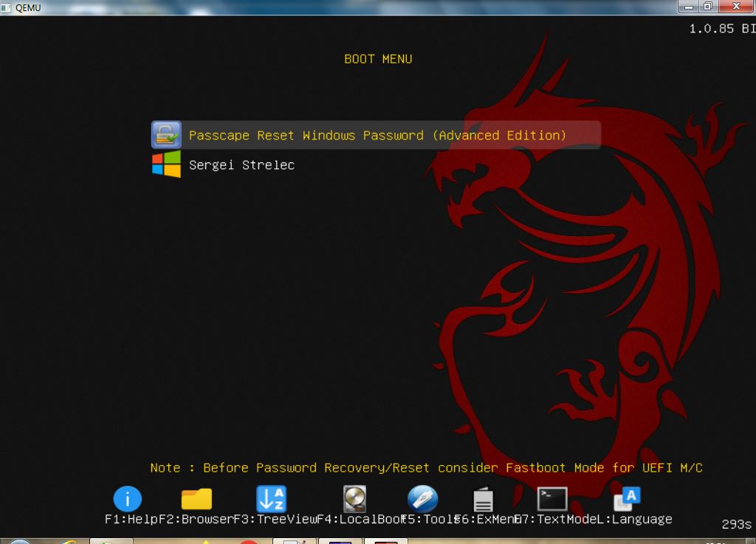The height and width of the screenshot is (544, 756).
Task: Click the F7:TextMode label
Action: (555, 520)
